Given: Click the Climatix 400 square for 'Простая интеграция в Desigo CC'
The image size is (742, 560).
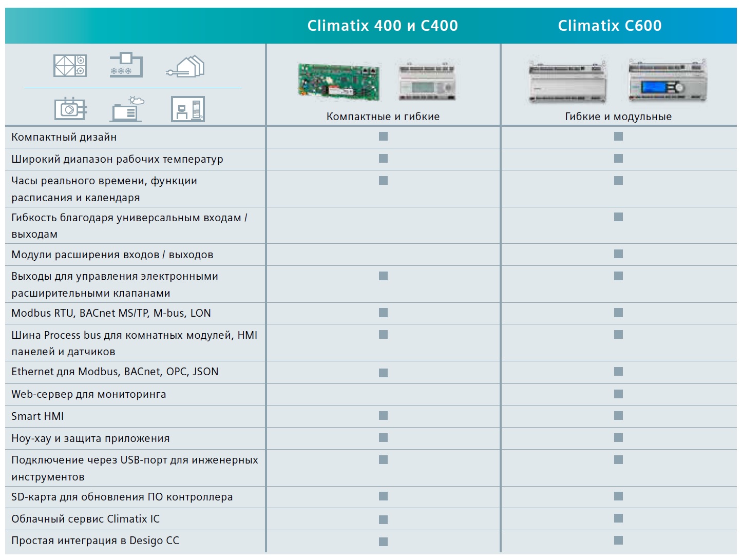Looking at the screenshot, I should tap(383, 542).
